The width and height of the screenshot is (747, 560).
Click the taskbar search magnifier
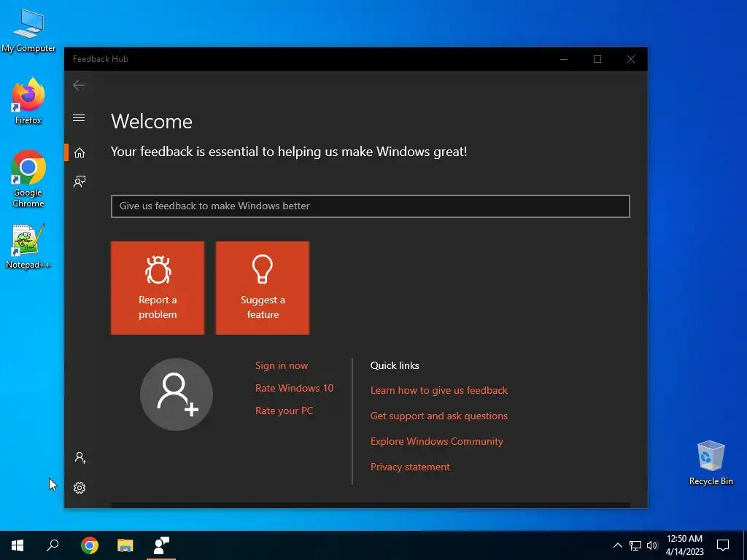click(x=53, y=545)
